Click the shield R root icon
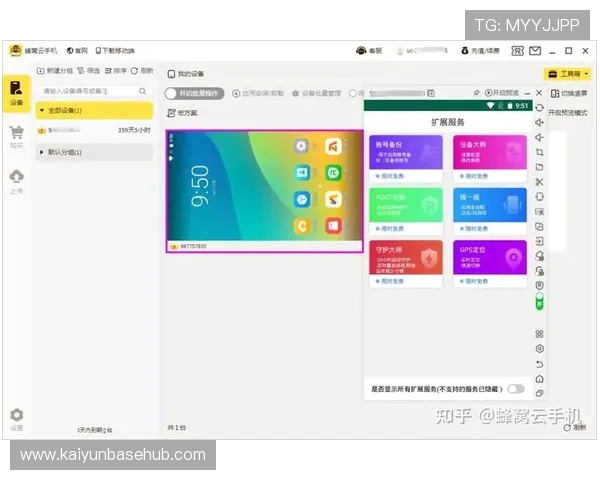Screen dimensions: 600x480 tap(540, 286)
